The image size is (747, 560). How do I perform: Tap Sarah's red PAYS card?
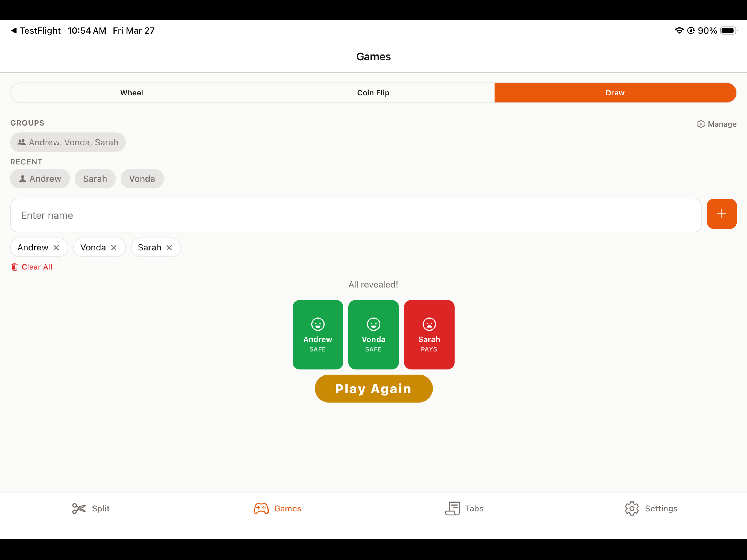point(429,334)
